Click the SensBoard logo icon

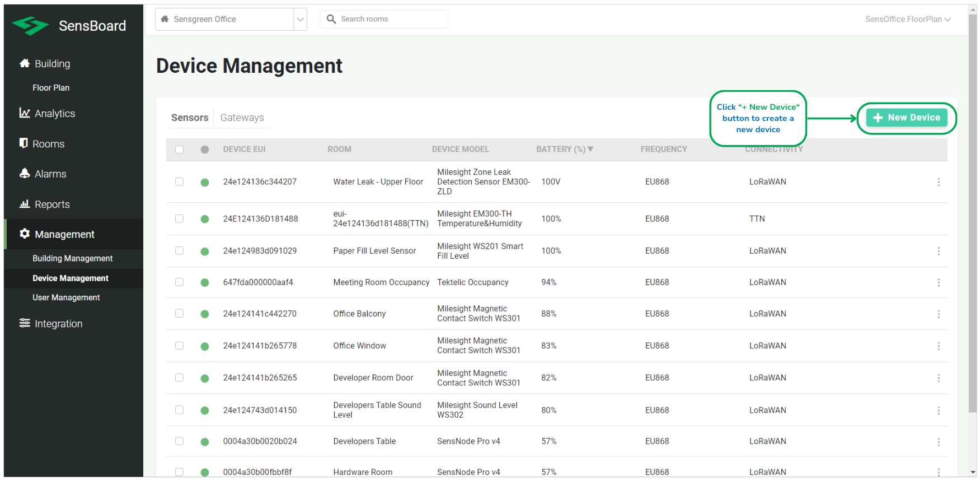(x=30, y=26)
